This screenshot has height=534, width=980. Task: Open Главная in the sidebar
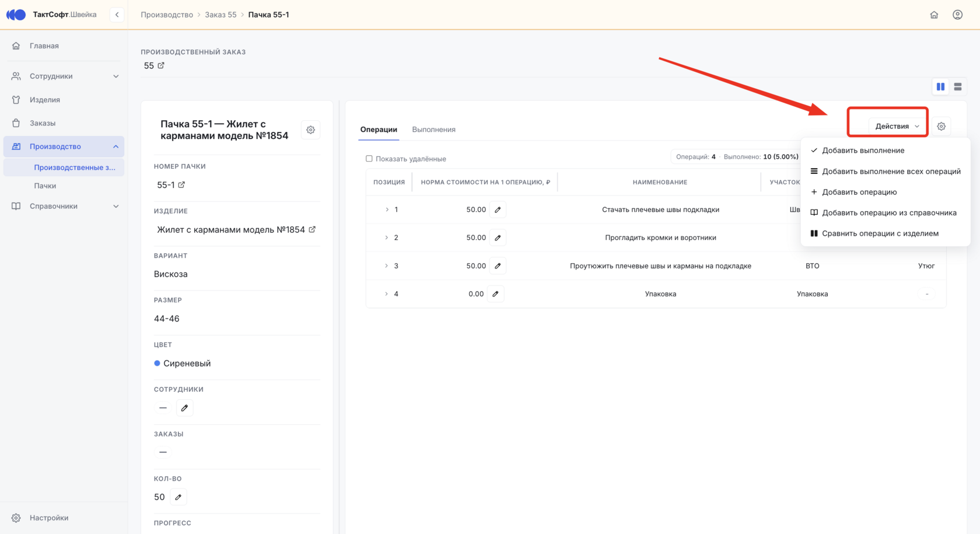[x=44, y=46]
